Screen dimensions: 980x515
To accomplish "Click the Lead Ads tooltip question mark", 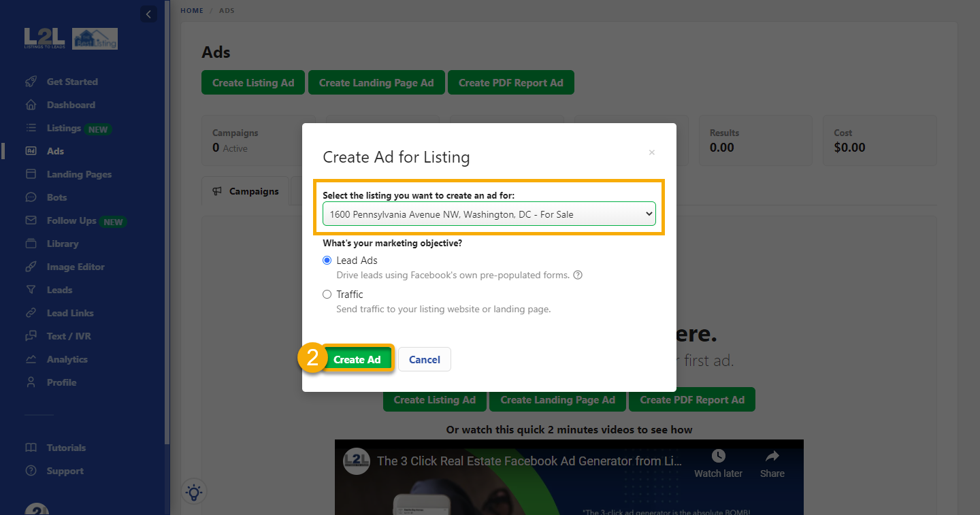I will click(x=577, y=275).
